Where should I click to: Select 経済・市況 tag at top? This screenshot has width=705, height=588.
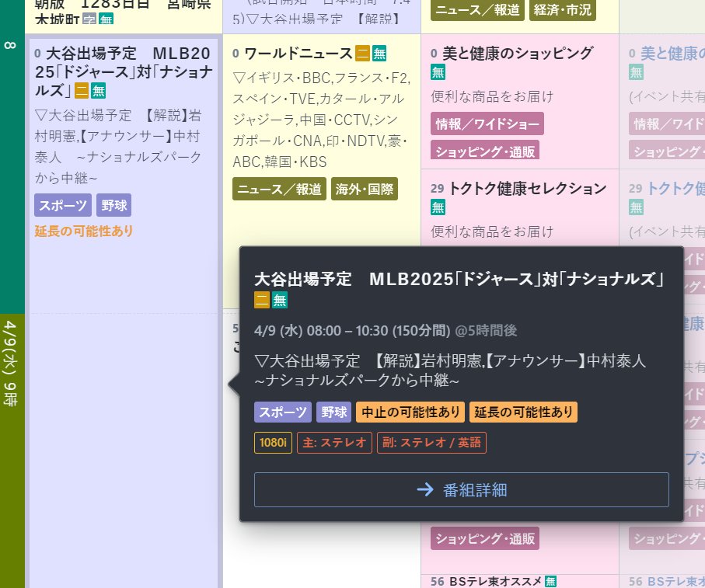click(x=563, y=10)
